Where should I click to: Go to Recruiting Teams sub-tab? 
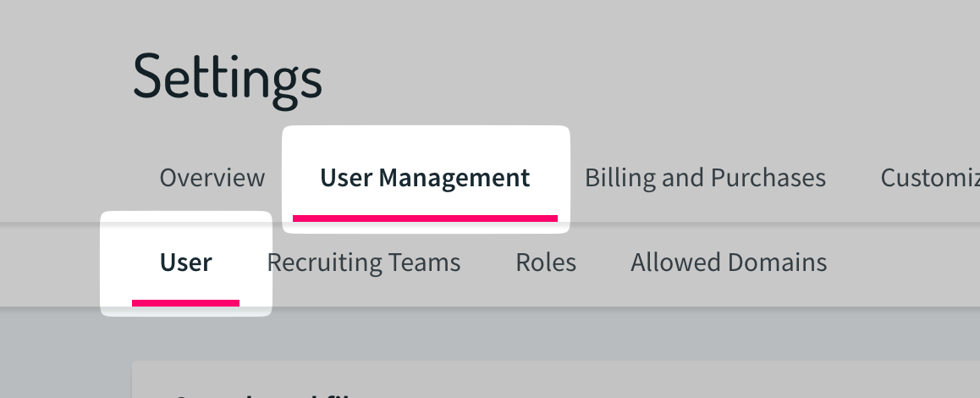click(363, 263)
